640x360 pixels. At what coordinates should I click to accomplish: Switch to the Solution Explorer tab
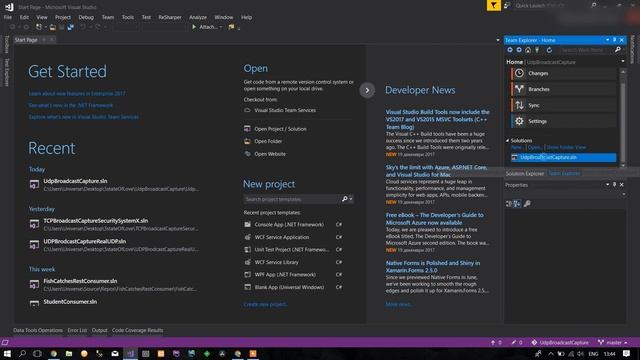pyautogui.click(x=524, y=173)
